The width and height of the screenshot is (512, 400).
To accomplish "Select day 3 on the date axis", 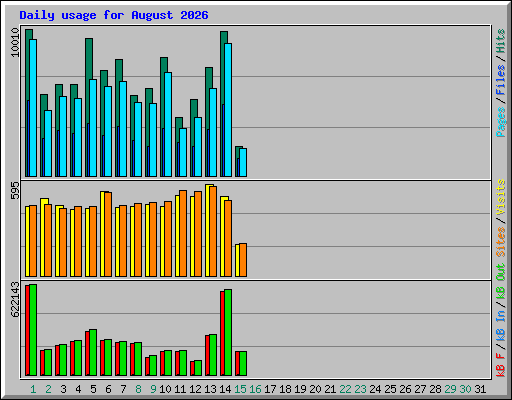I will point(63,389).
